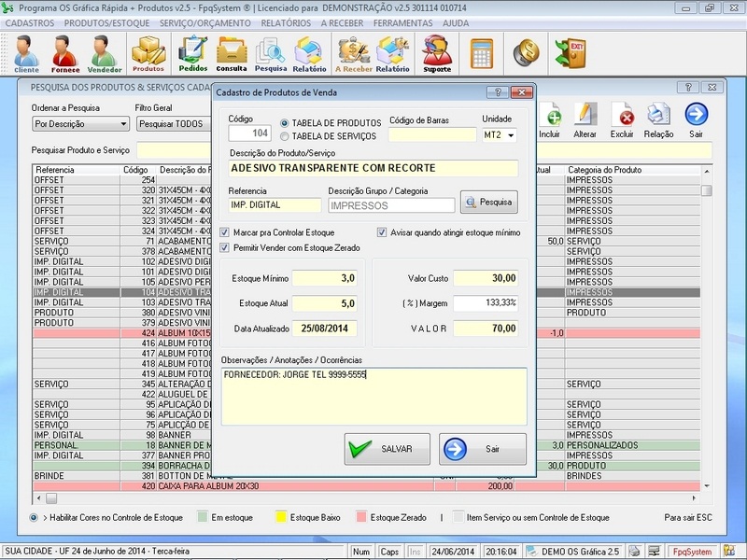Launch the calculator toolbar icon
The width and height of the screenshot is (747, 560).
point(482,51)
